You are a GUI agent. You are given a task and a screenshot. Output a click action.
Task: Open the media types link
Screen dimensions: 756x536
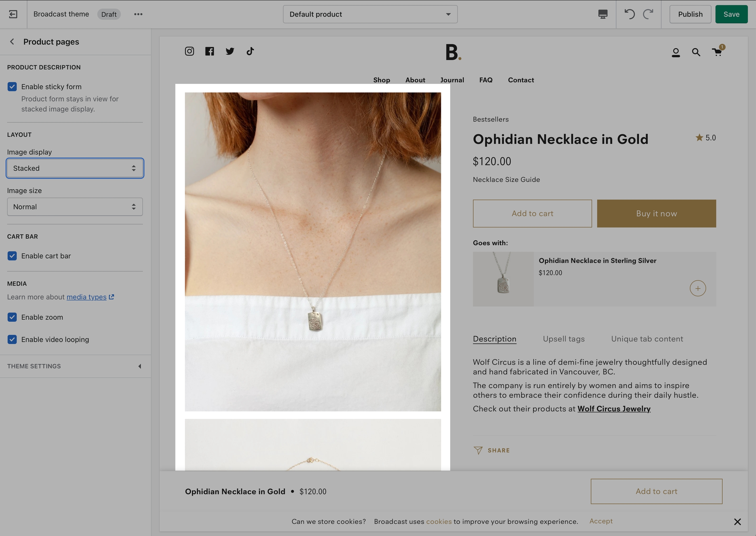pos(86,297)
